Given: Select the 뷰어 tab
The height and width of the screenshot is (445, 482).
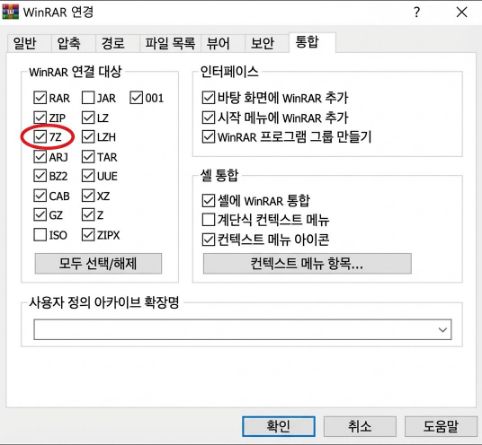Looking at the screenshot, I should [x=223, y=43].
